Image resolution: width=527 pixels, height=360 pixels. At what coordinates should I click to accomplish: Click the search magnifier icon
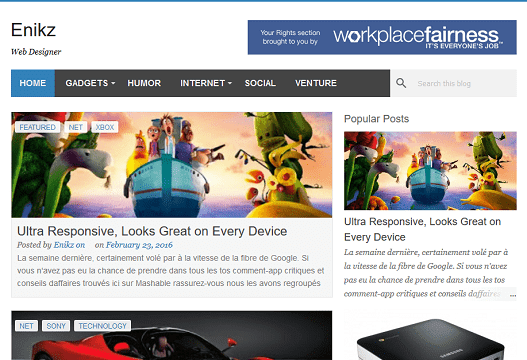[x=401, y=83]
